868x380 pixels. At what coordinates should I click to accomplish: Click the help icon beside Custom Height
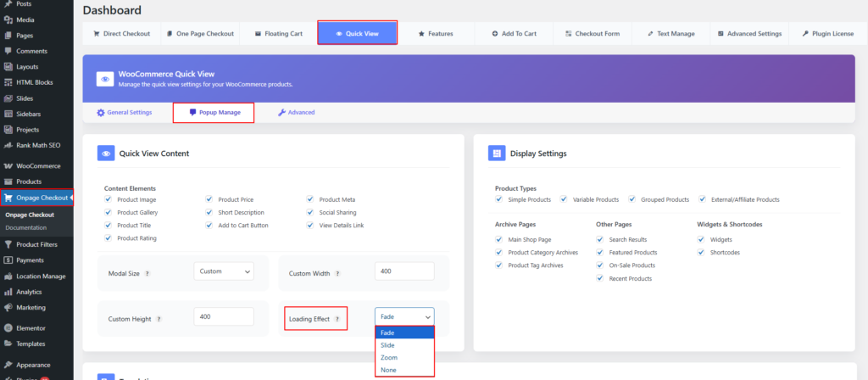tap(159, 319)
